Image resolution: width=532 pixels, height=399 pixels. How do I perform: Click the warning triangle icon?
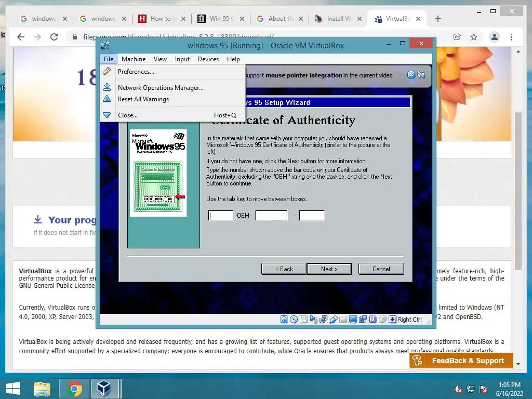click(107, 99)
